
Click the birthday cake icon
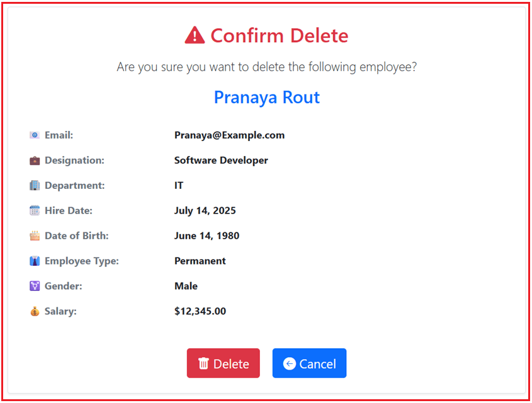35,236
